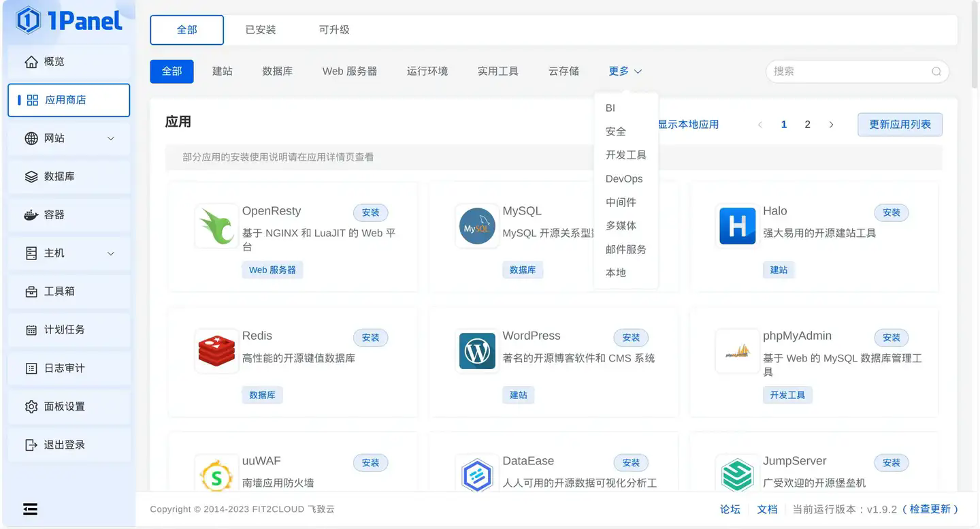Install OpenResty with 安装 button

coord(371,212)
